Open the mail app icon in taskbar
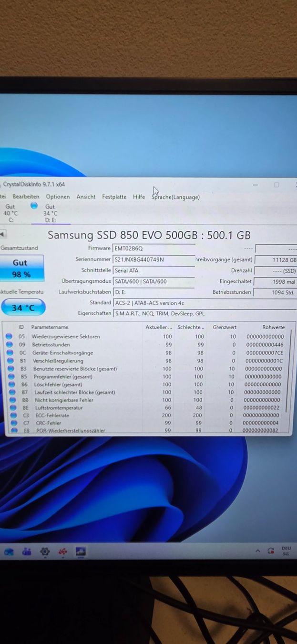The width and height of the screenshot is (297, 644). (x=9, y=552)
